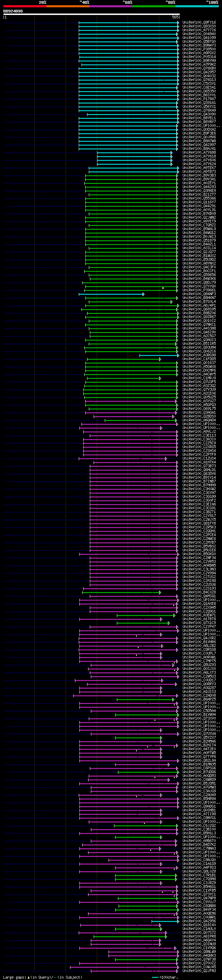Screen dimensions: 222x980
Task: Select the UniRef100_A3RG98 hit label
Action: click(199, 355)
